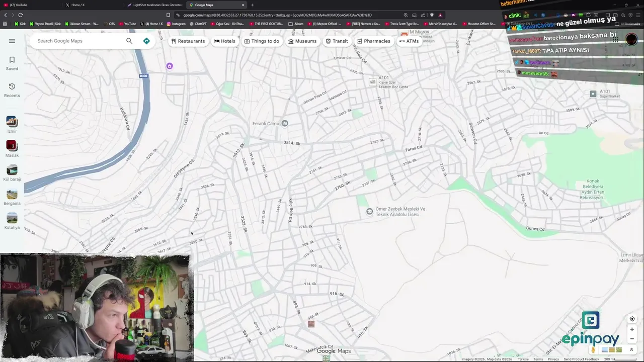
Task: Open the İzmir recent thumbnail
Action: coord(12,125)
